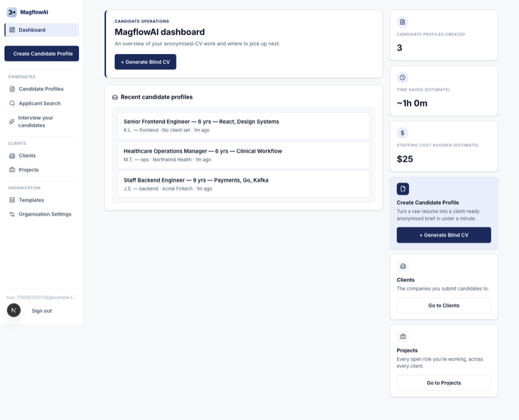Click the CANDIDATE OPERATIONS label
This screenshot has width=519, height=420.
coord(142,21)
